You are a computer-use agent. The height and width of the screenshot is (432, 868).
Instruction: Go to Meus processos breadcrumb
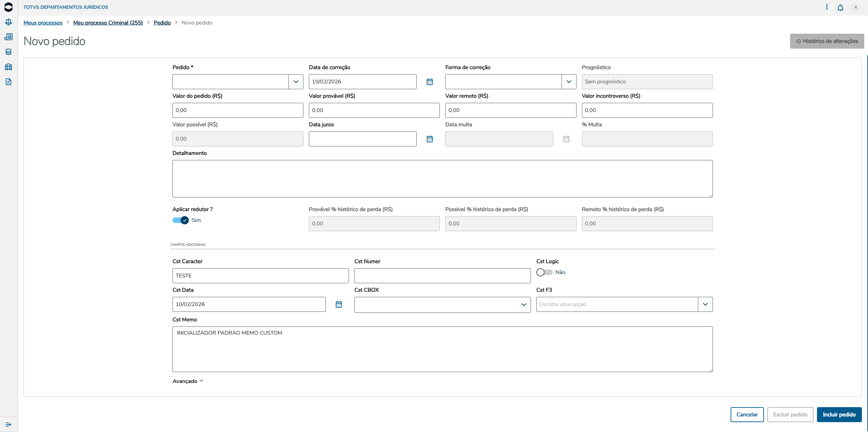coord(43,23)
